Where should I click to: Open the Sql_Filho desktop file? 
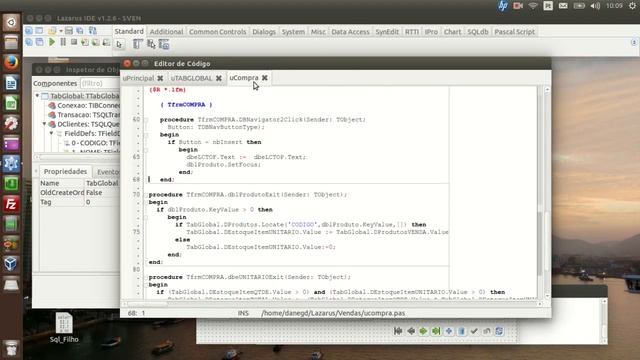pyautogui.click(x=64, y=328)
